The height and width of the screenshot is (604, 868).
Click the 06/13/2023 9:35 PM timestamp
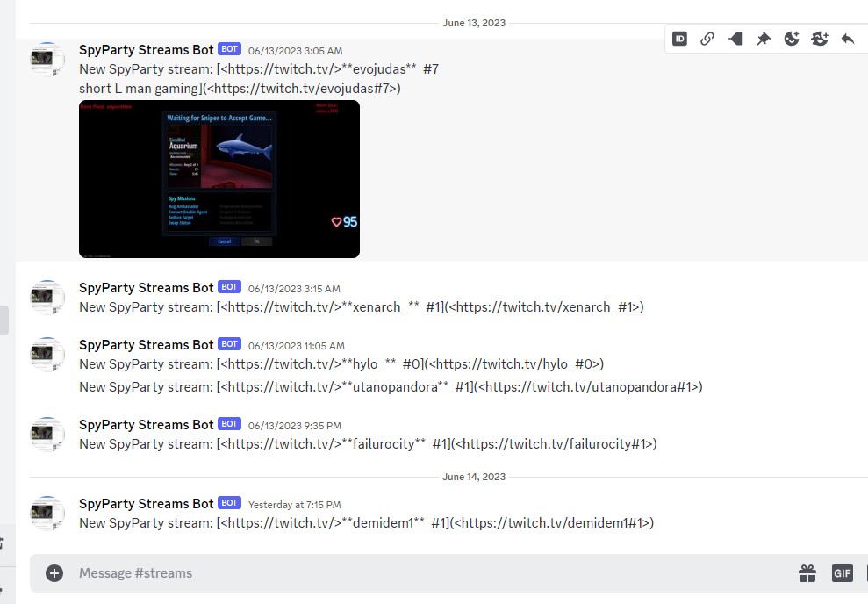[295, 426]
